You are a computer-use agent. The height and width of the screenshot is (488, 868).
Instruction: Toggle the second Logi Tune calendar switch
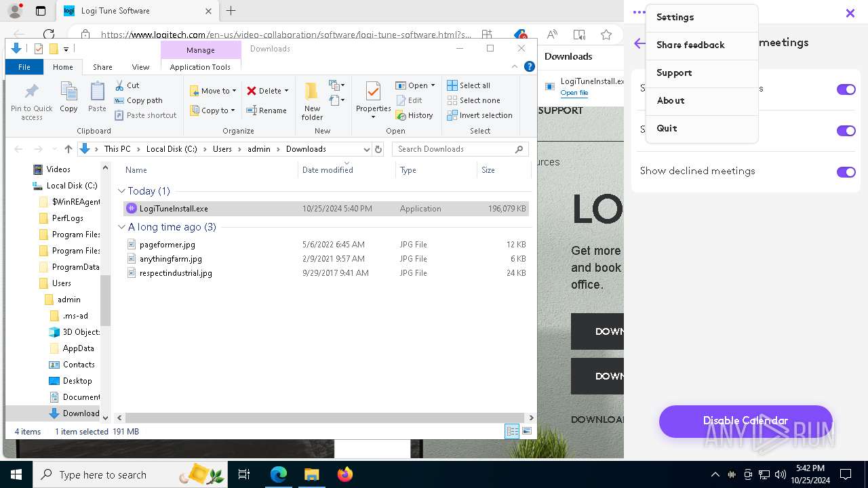[x=846, y=131]
